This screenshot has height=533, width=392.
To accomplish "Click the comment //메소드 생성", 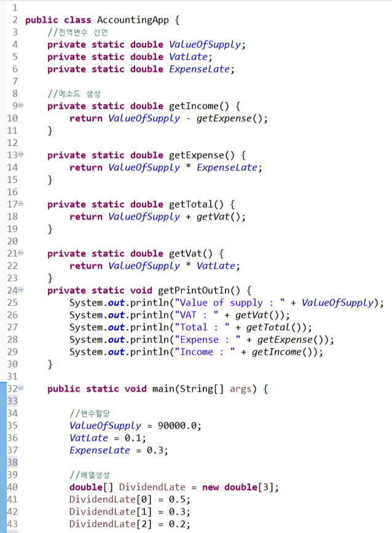I will coord(74,93).
